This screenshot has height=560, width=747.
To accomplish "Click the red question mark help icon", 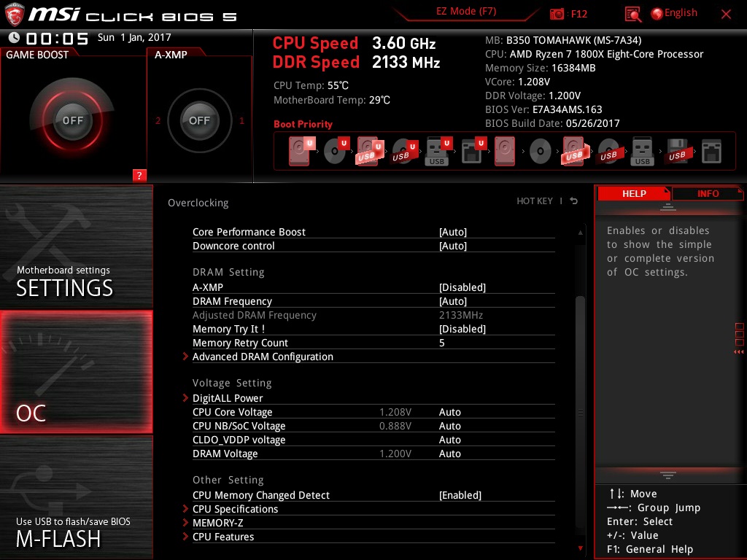I will (x=139, y=175).
